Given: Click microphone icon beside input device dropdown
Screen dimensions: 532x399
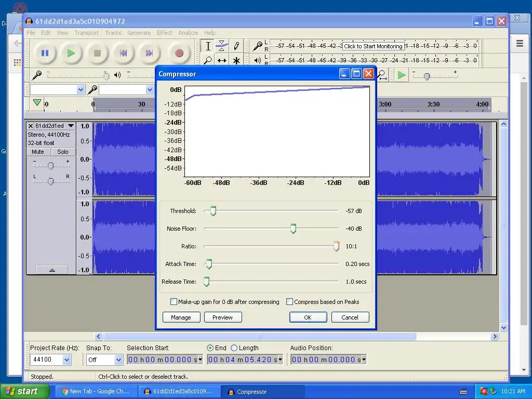Looking at the screenshot, I should click(92, 89).
